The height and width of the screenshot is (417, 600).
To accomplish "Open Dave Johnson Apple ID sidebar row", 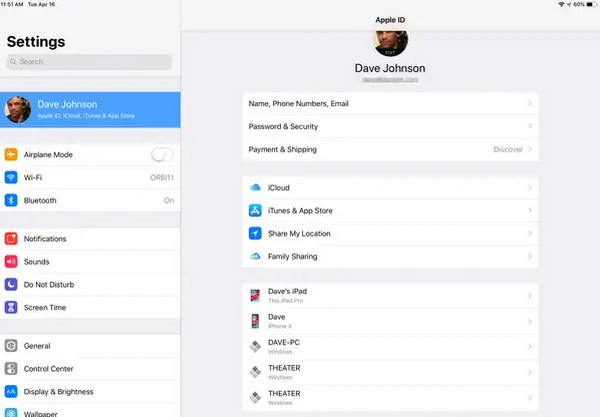I will [90, 110].
